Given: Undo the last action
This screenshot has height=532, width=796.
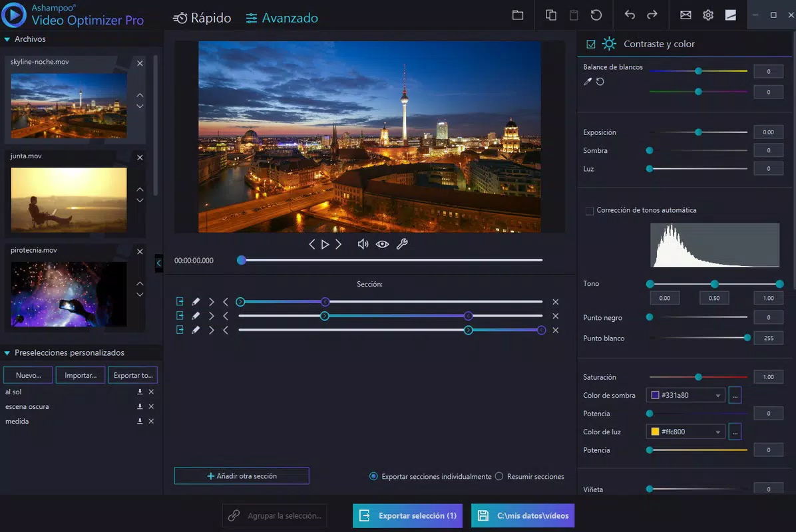Looking at the screenshot, I should (630, 15).
